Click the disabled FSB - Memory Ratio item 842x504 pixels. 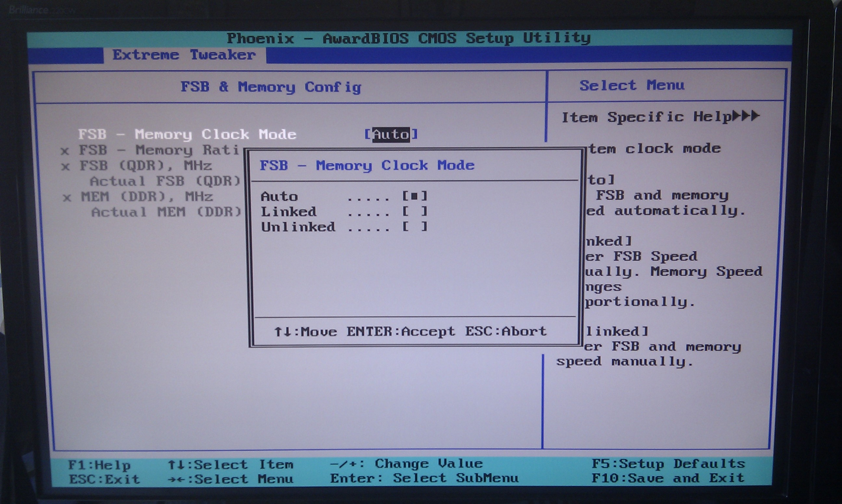coord(159,150)
